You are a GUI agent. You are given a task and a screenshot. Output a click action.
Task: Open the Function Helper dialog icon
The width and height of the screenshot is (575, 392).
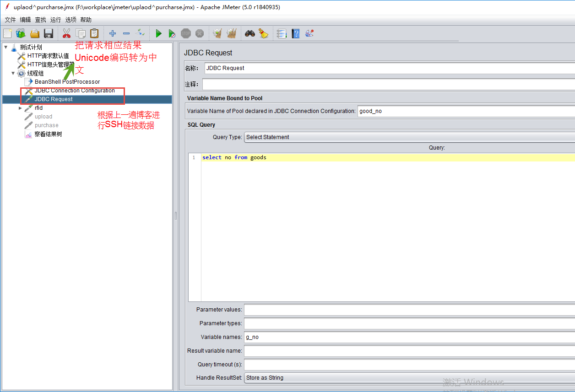click(x=282, y=33)
